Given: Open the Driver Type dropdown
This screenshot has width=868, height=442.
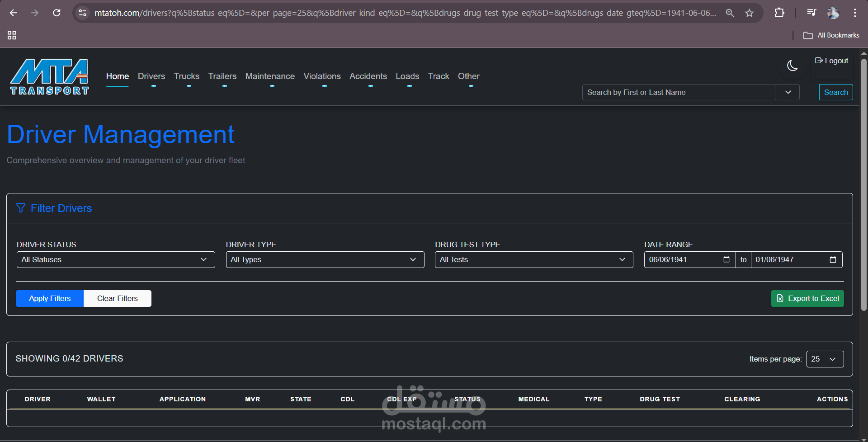Looking at the screenshot, I should (325, 259).
